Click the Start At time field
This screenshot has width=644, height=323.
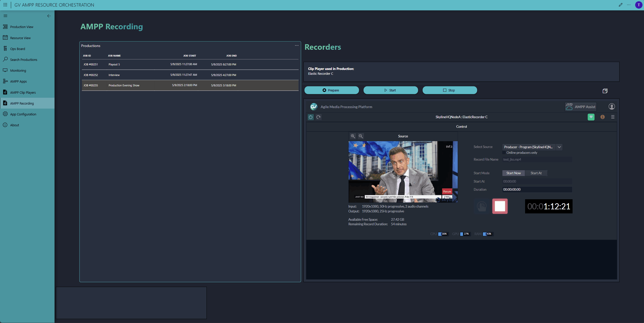point(537,181)
